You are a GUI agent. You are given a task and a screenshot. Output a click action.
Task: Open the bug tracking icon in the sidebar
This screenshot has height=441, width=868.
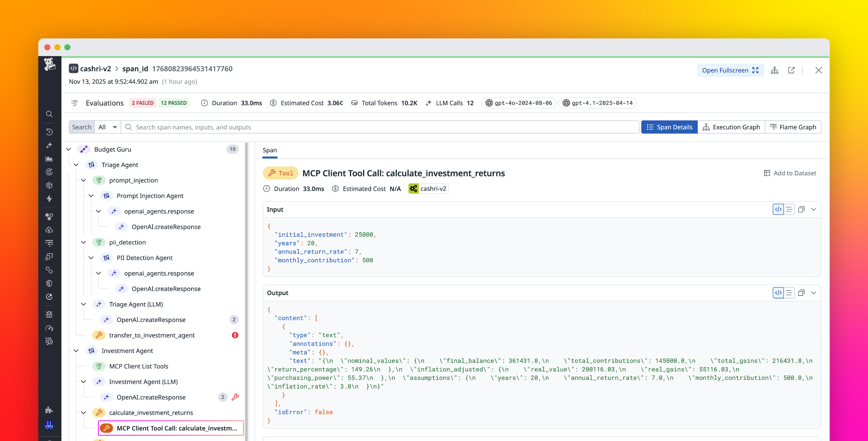pyautogui.click(x=50, y=314)
